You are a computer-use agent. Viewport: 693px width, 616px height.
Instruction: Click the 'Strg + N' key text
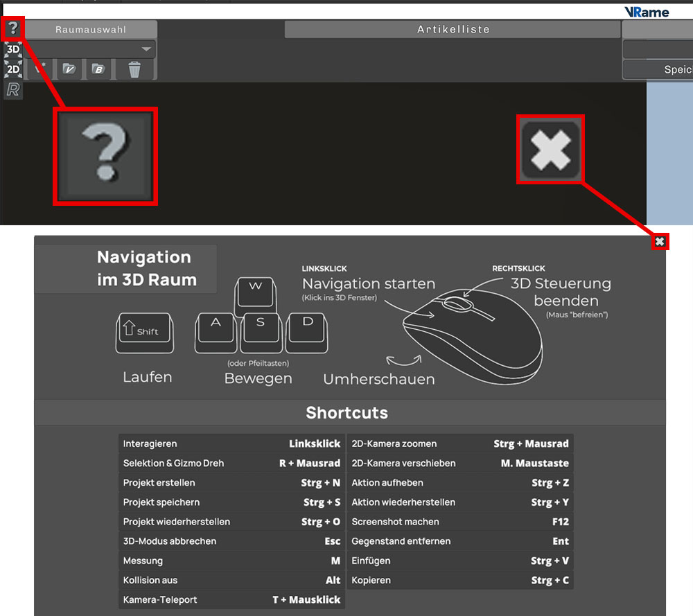point(321,482)
